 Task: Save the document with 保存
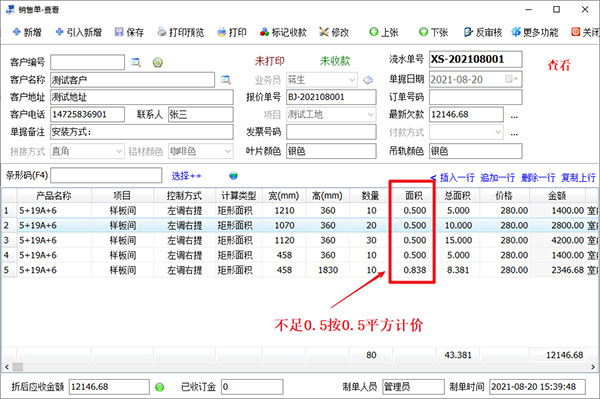129,32
